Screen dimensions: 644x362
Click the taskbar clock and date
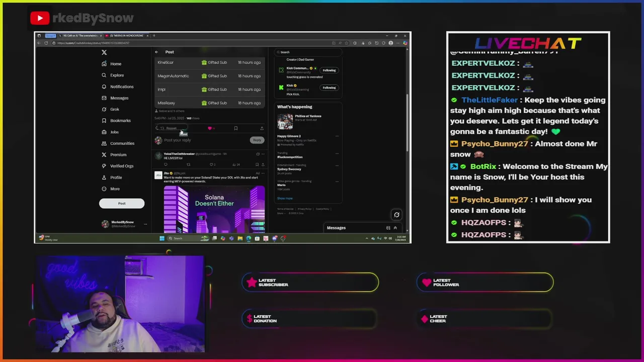point(400,238)
